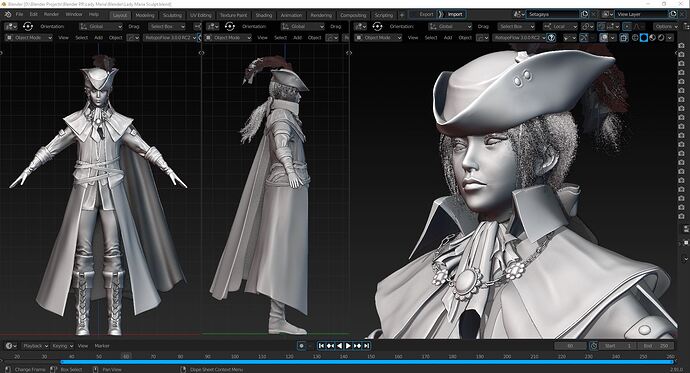Open the Playback popover in timeline
Image resolution: width=690 pixels, height=373 pixels.
(x=35, y=346)
